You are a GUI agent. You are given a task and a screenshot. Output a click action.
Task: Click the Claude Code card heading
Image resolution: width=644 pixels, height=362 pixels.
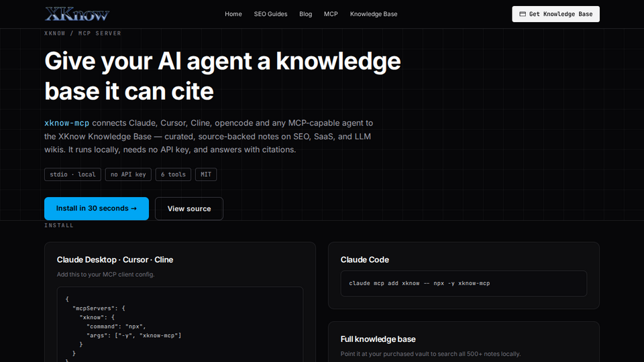tap(365, 260)
